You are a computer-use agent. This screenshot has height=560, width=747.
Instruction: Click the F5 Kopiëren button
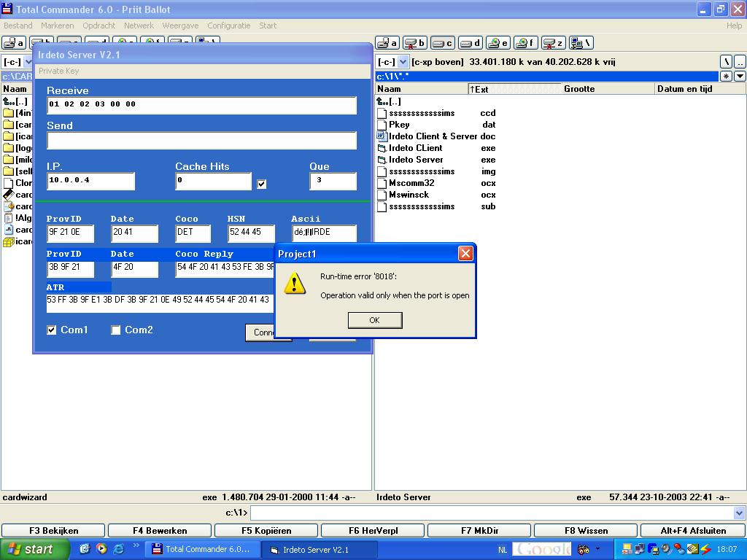pos(266,531)
